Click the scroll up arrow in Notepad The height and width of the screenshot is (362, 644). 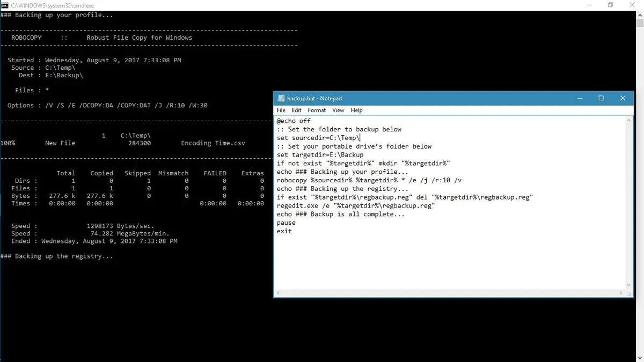[x=628, y=121]
